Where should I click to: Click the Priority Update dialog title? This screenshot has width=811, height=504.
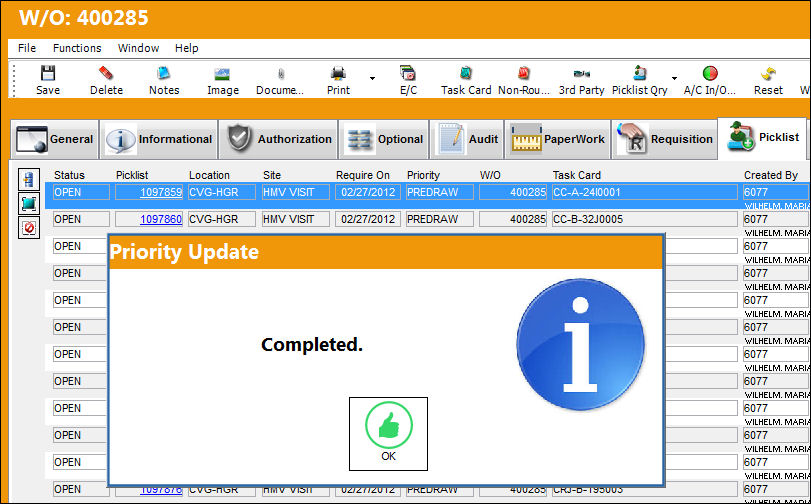tap(184, 252)
